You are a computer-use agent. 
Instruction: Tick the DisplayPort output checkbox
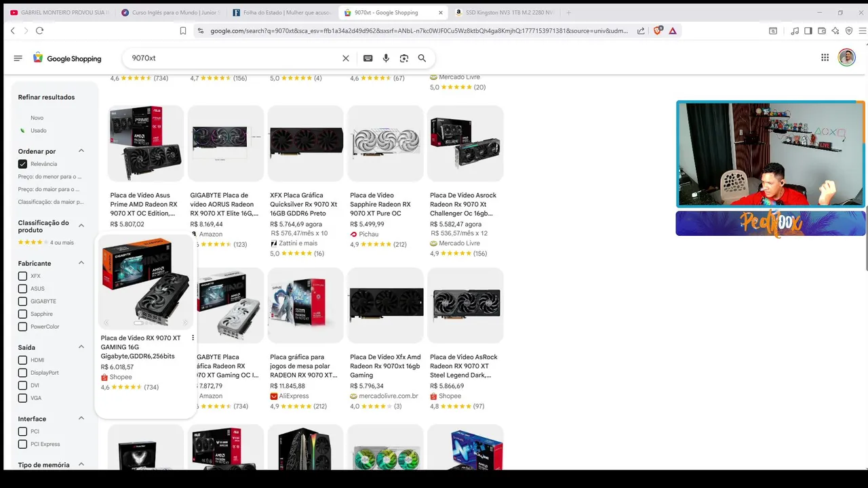pyautogui.click(x=22, y=373)
